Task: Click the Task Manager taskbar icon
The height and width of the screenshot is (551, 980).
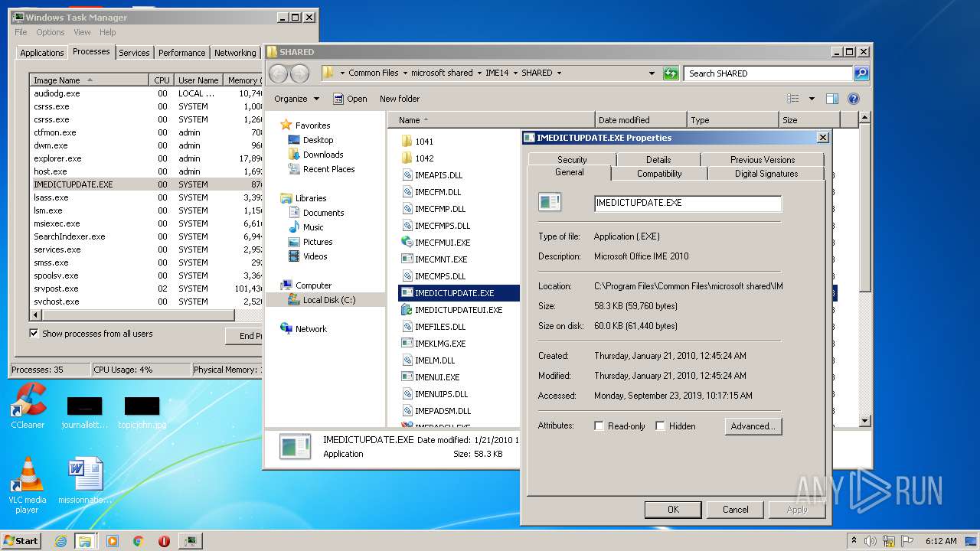Action: 191,541
